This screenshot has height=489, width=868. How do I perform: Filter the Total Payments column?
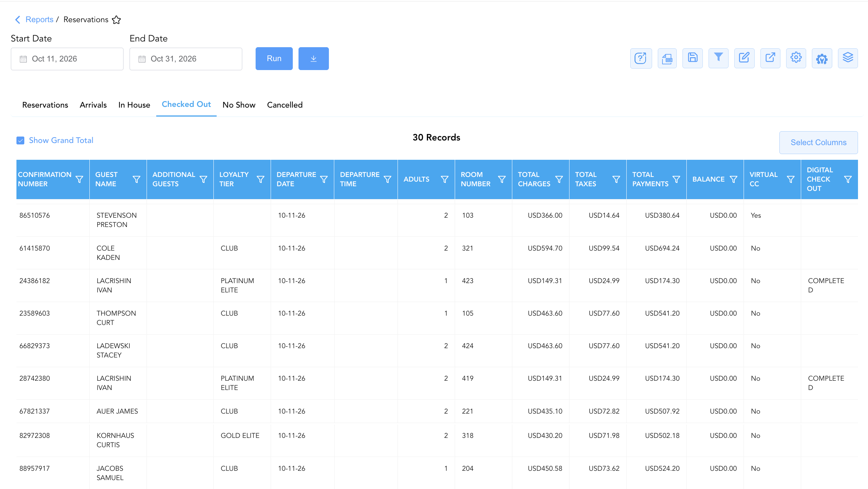(x=676, y=179)
